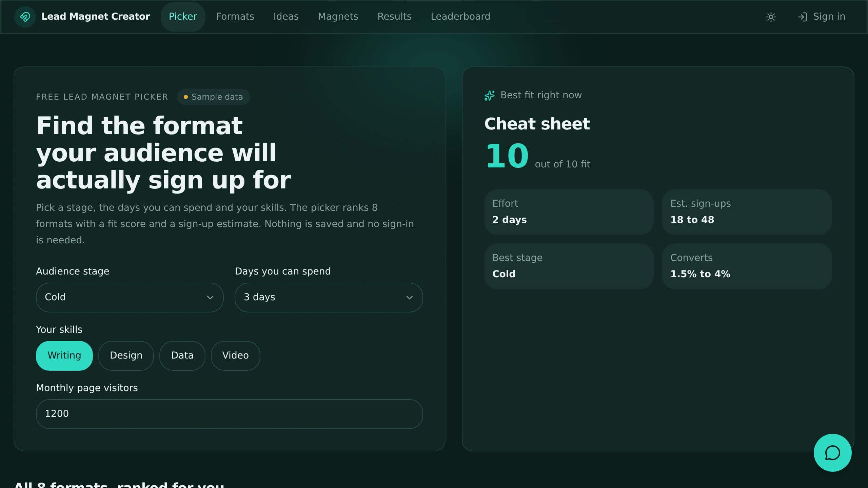
Task: Click the sparkle icon beside Best fit
Action: coord(489,96)
